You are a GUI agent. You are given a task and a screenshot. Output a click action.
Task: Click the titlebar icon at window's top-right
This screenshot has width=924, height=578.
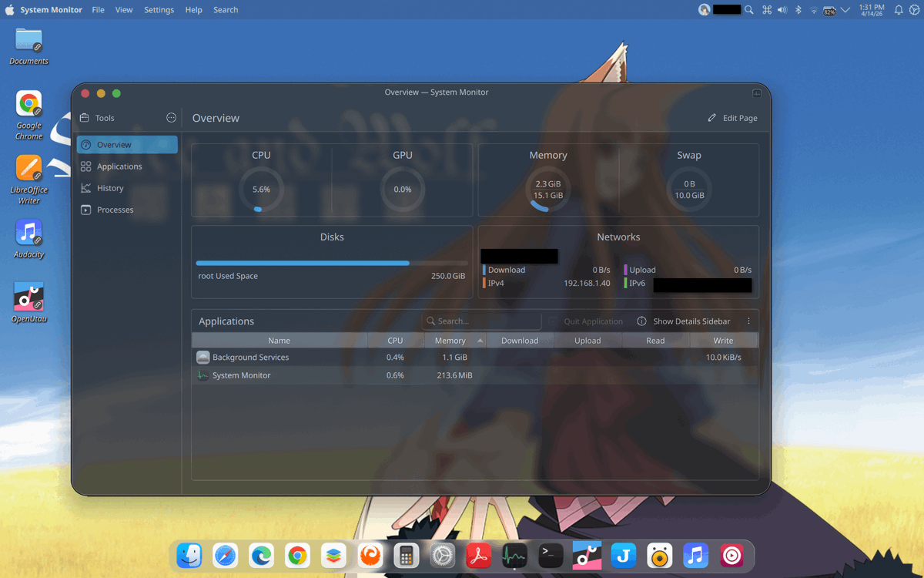(757, 92)
